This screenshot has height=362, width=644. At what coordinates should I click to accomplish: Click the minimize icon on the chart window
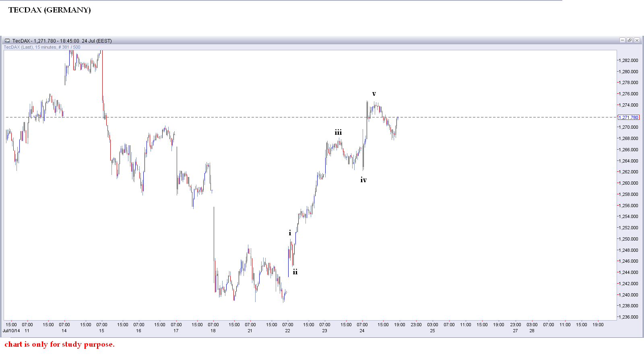[622, 41]
